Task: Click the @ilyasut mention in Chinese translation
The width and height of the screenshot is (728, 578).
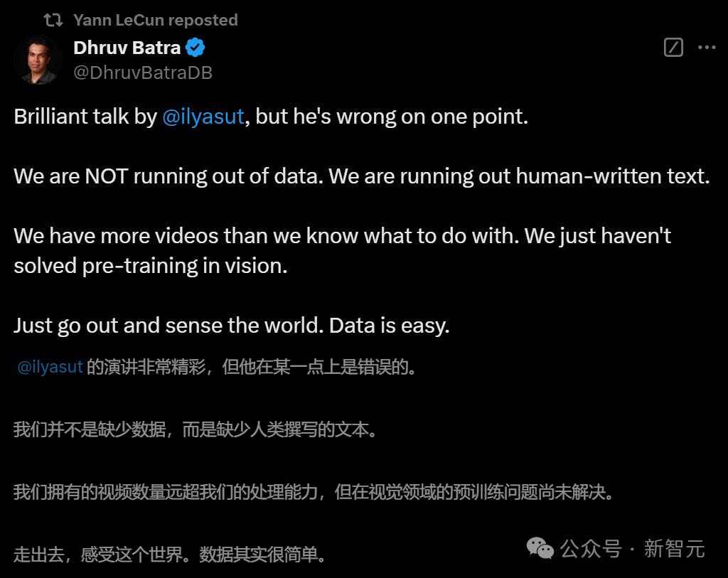Action: (x=50, y=368)
